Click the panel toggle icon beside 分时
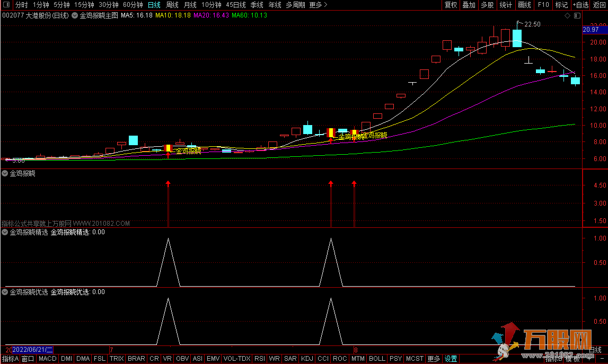 click(6, 5)
